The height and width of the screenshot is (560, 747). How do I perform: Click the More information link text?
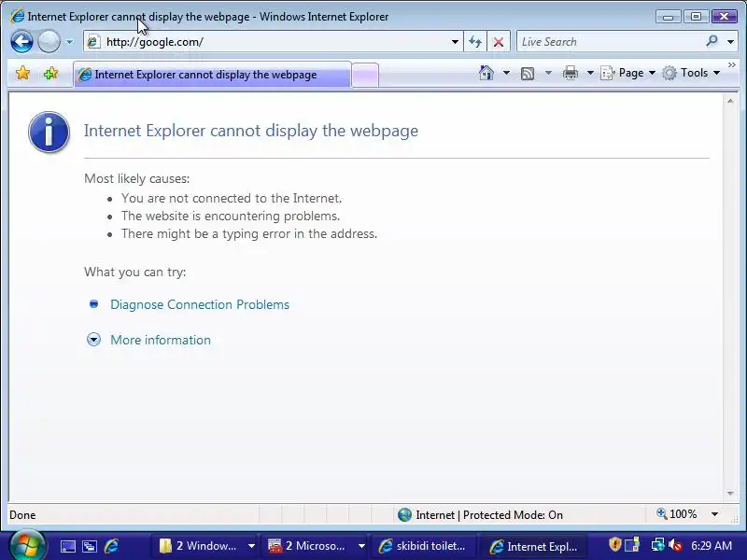point(161,340)
